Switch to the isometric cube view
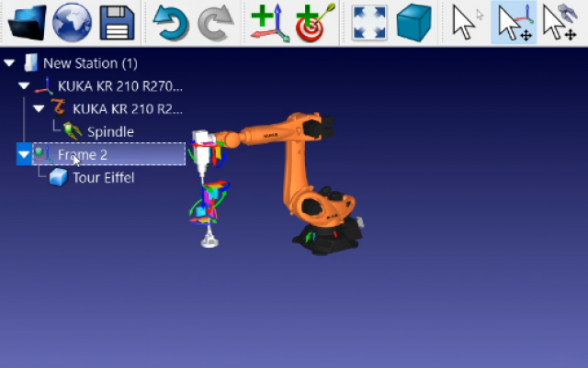Screen dimensions: 588x368 coord(414,23)
